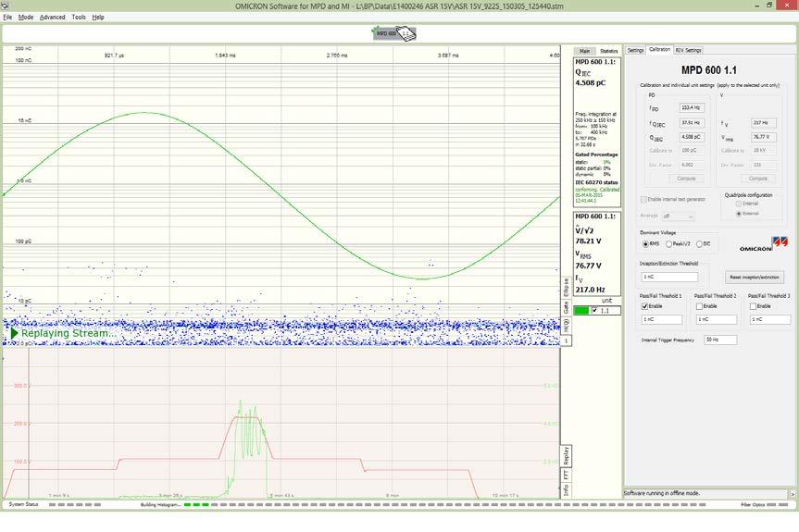Select the vertical tab labeled 1
Screen dimensions: 799x532
(566, 340)
